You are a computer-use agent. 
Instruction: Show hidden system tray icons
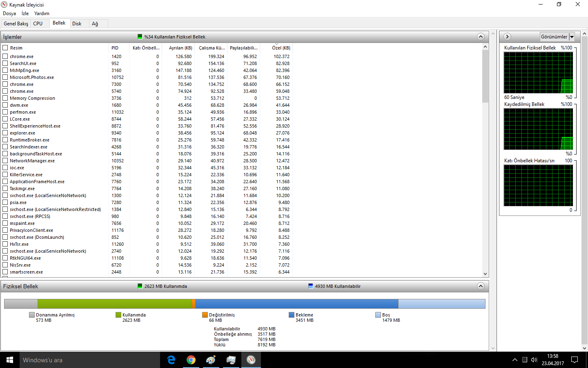[x=515, y=360]
